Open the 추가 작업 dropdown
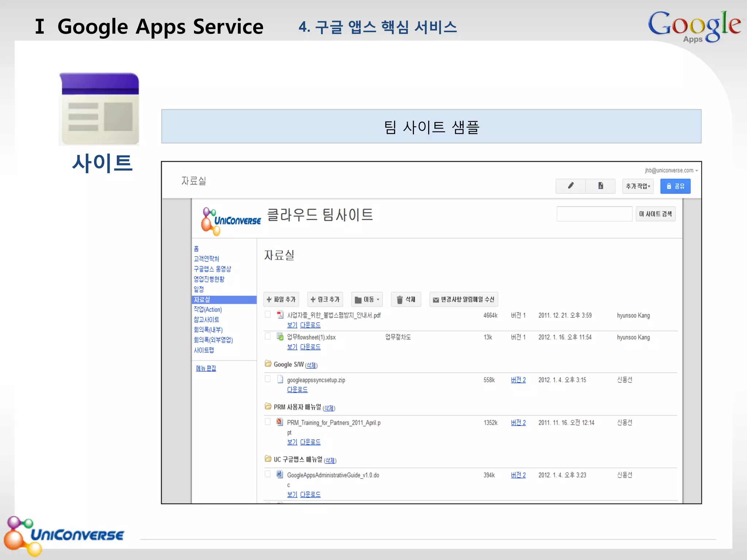Screen dimensions: 747x560 (x=638, y=186)
